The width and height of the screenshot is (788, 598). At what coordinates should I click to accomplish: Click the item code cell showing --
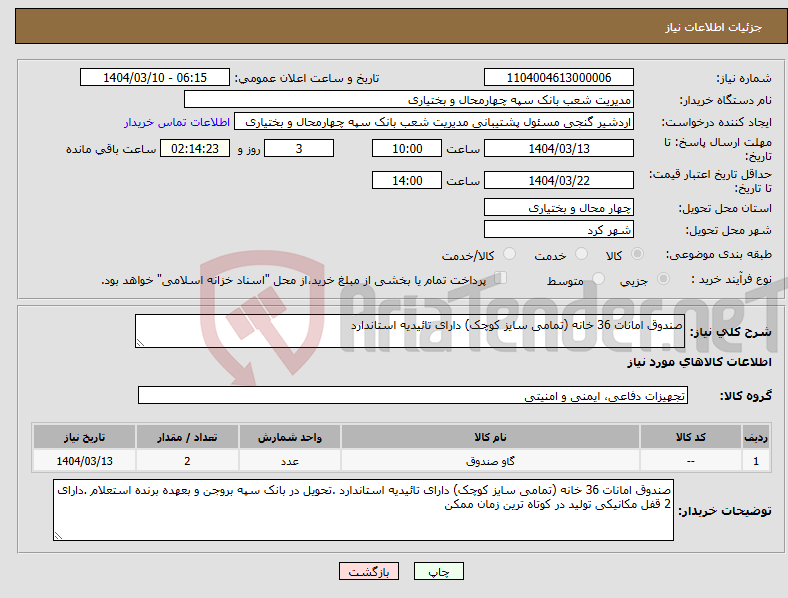click(691, 461)
